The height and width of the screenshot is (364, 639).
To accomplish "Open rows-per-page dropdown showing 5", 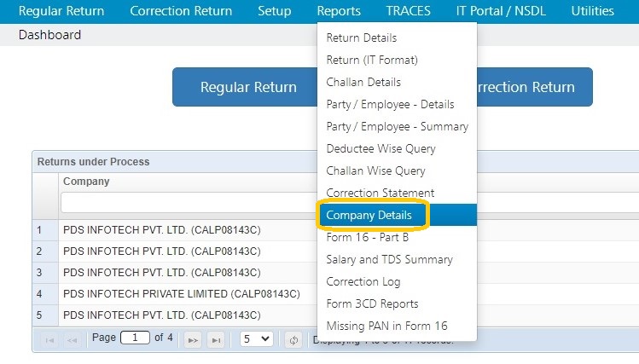I will pos(256,338).
